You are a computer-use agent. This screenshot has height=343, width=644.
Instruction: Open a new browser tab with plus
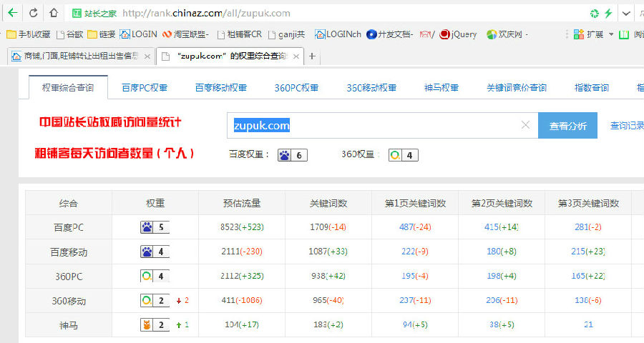pos(312,56)
